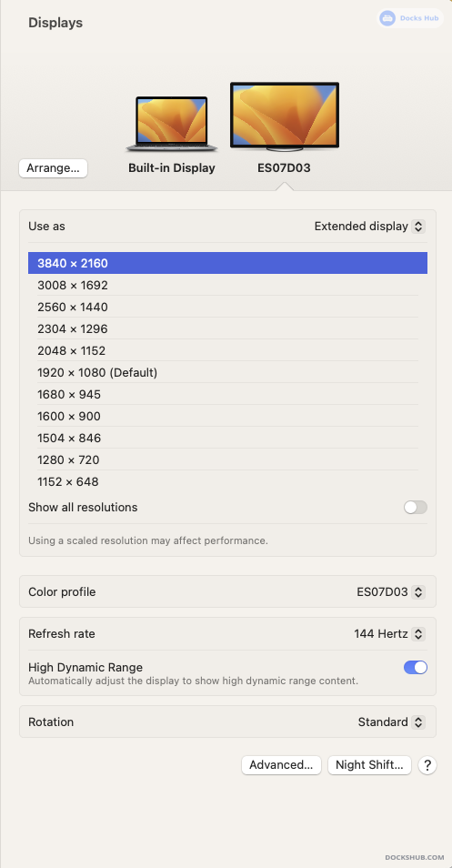Click the Docks Hub logo badge
This screenshot has height=868, width=452.
(x=410, y=18)
